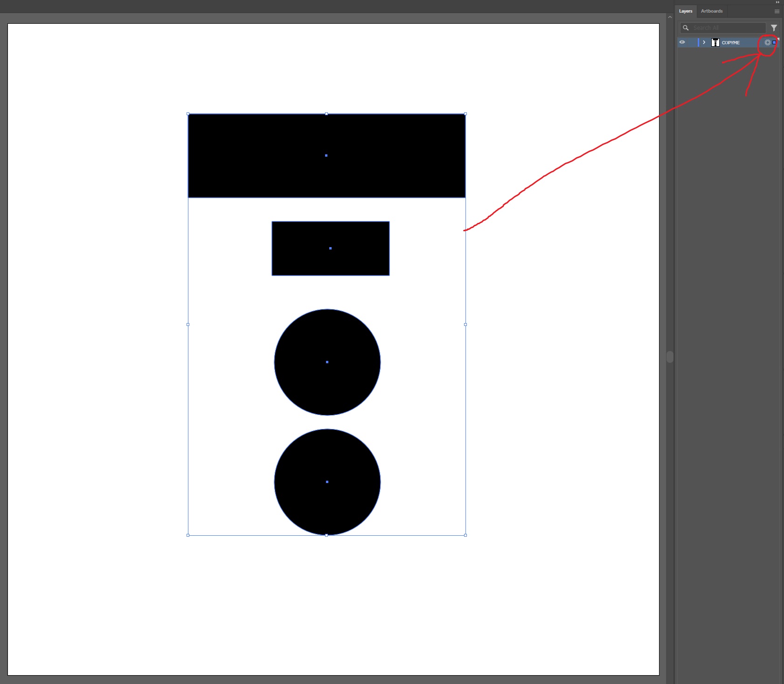Viewport: 784px width, 684px height.
Task: Click the COPYME layer target circle
Action: click(x=767, y=42)
